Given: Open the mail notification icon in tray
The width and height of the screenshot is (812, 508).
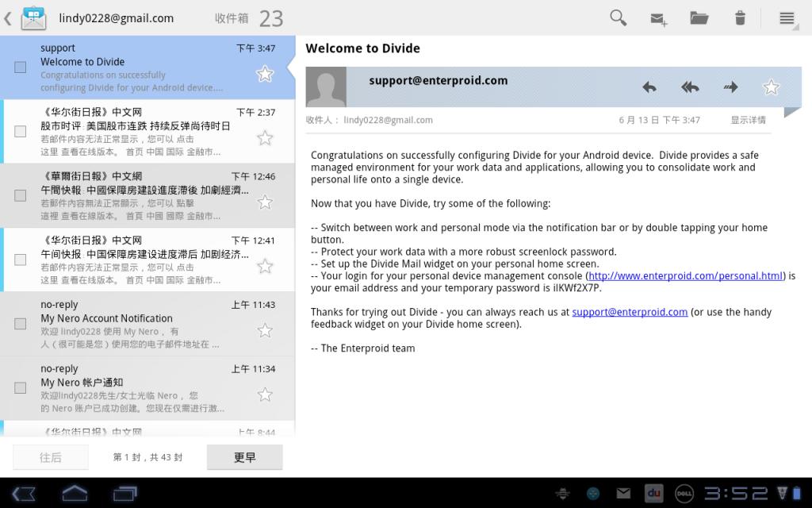Looking at the screenshot, I should 623,493.
